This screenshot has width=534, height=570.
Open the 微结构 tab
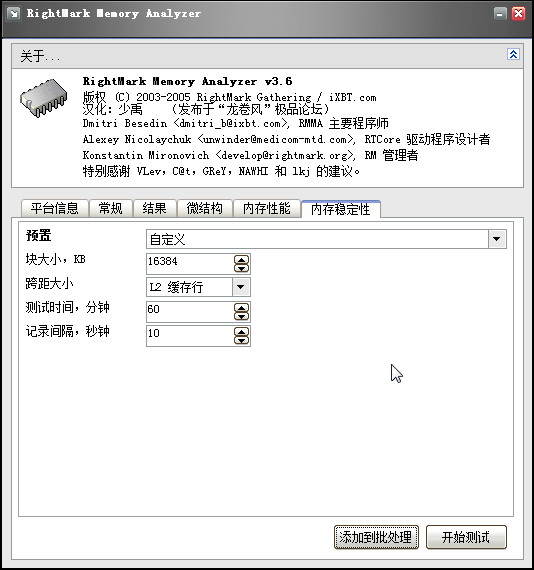[204, 209]
